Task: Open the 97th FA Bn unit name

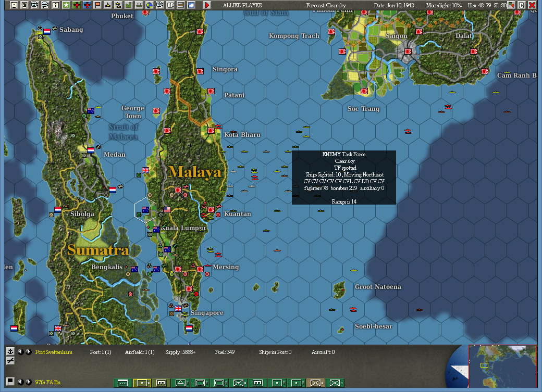Action: (48, 382)
